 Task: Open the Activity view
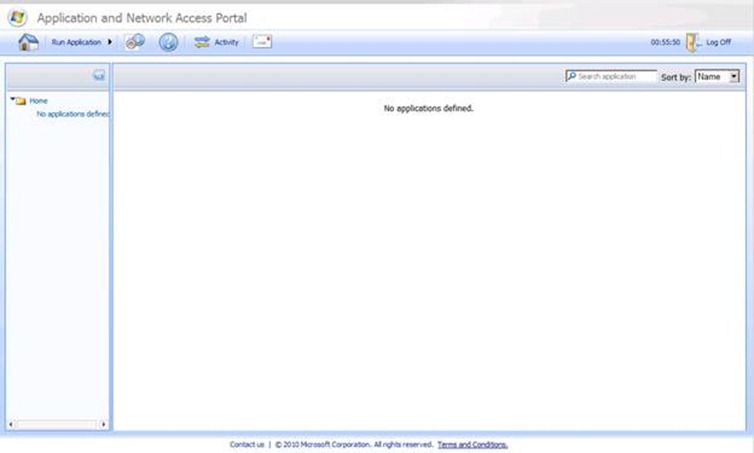[x=227, y=42]
